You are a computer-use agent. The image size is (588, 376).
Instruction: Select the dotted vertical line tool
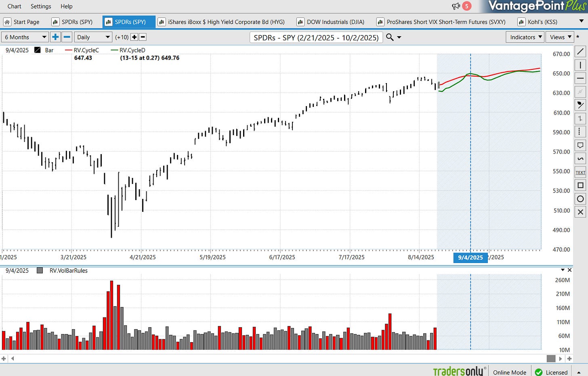click(x=580, y=132)
